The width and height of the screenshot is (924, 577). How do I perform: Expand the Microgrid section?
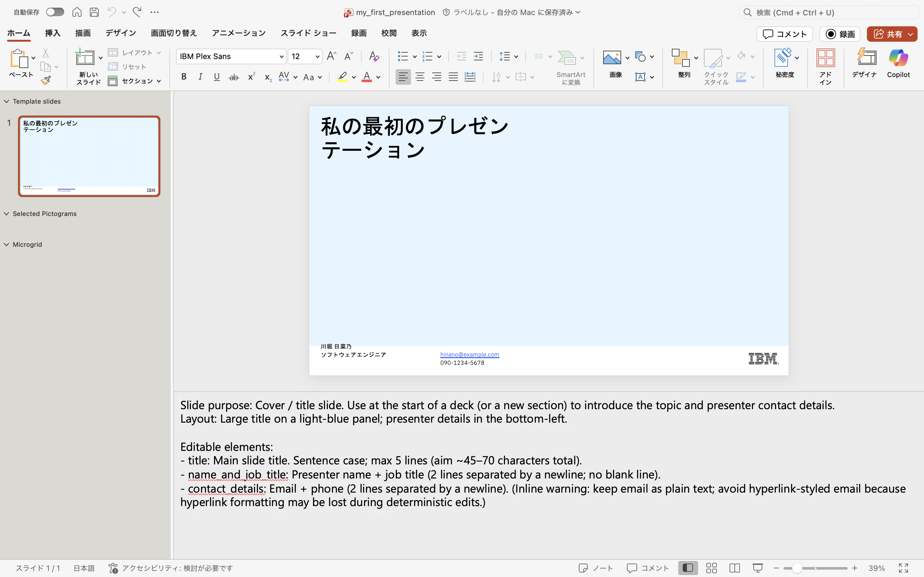pyautogui.click(x=6, y=244)
